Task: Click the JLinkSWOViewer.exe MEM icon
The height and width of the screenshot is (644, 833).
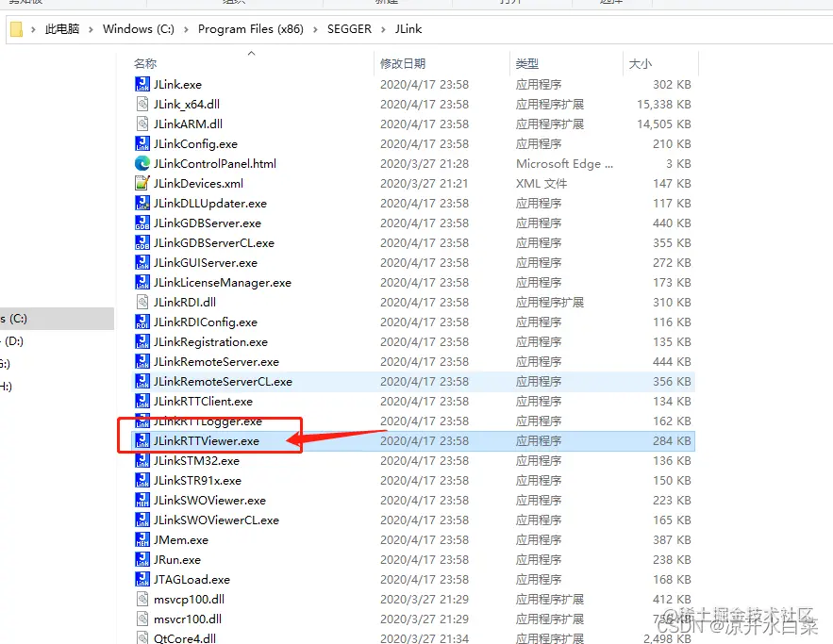Action: point(142,500)
